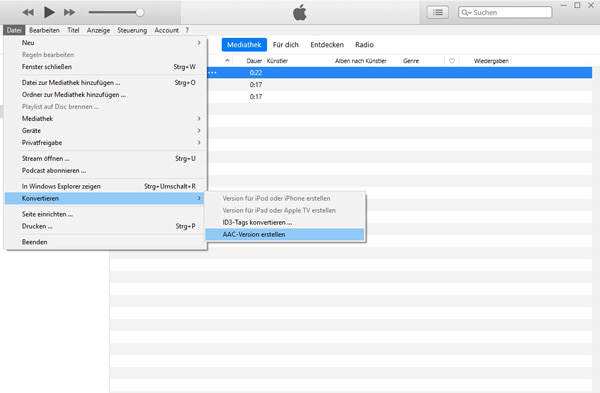This screenshot has height=393, width=600.
Task: Open the list view button
Action: click(x=438, y=12)
